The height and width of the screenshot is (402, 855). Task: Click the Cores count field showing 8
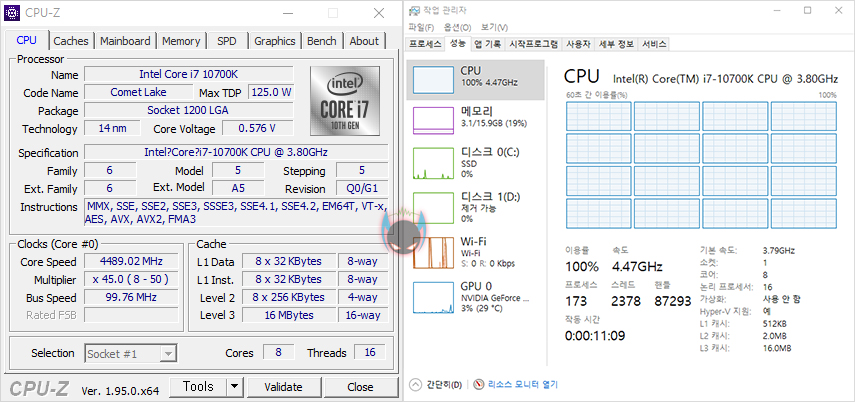point(279,352)
